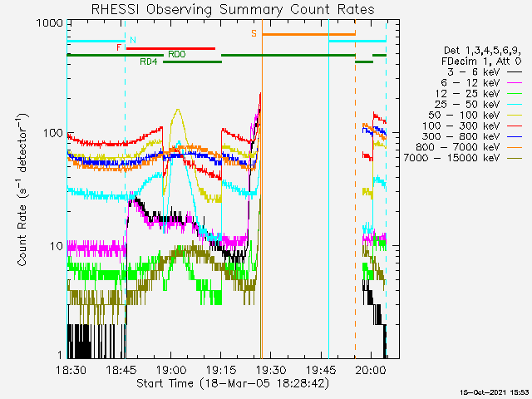Click the F flare flag label
532x399 pixels.
(x=119, y=47)
